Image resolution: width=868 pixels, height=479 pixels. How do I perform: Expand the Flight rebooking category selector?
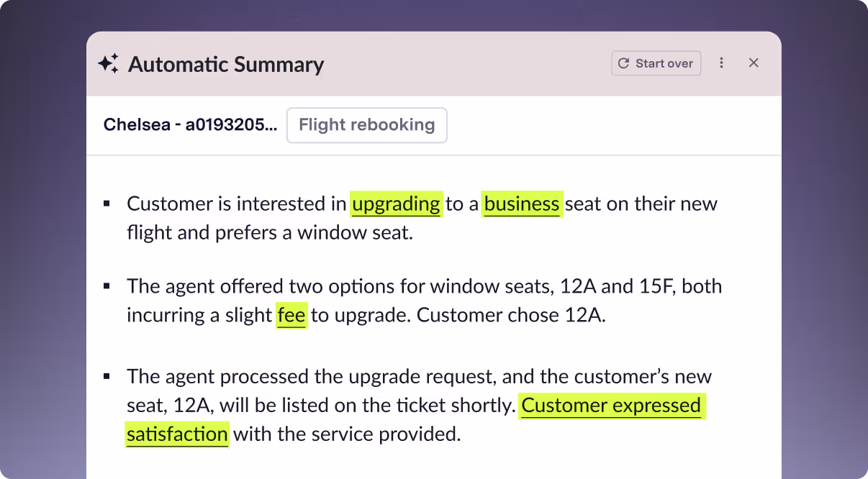pyautogui.click(x=366, y=124)
